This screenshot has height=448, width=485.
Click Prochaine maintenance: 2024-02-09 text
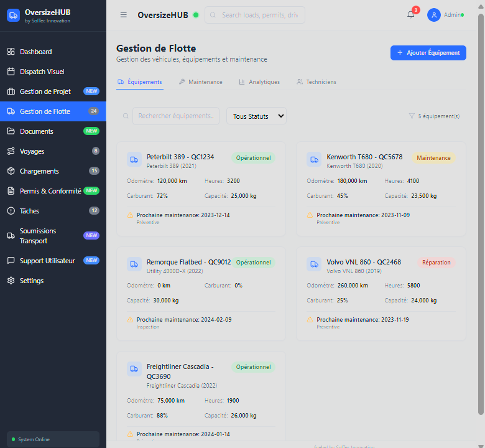(x=184, y=320)
